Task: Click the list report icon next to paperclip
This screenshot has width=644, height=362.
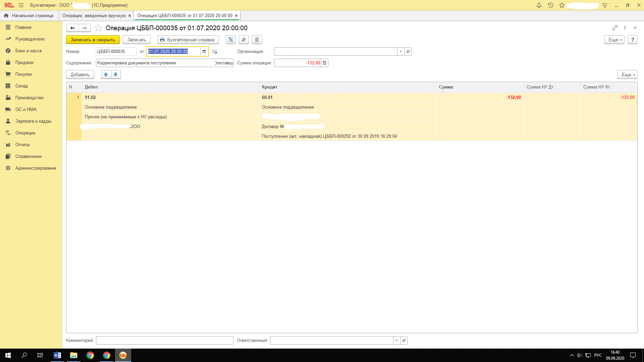Action: point(257,40)
